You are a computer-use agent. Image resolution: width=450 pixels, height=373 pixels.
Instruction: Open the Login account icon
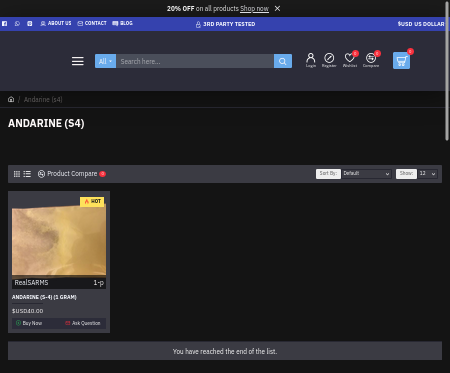pos(311,60)
